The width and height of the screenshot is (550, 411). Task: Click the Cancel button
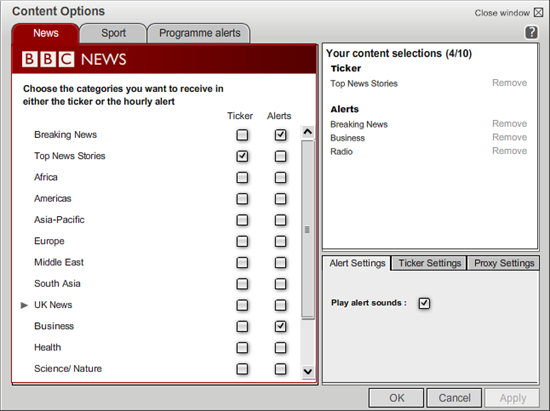[x=454, y=398]
